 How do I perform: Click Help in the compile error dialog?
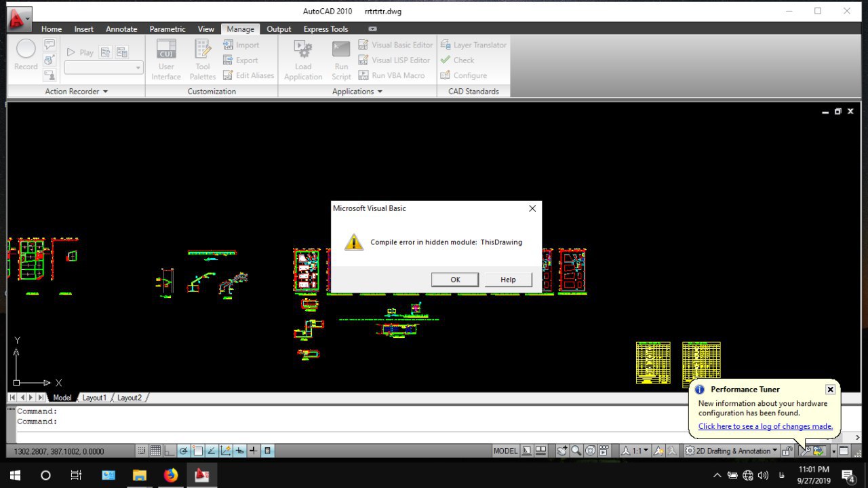click(508, 280)
